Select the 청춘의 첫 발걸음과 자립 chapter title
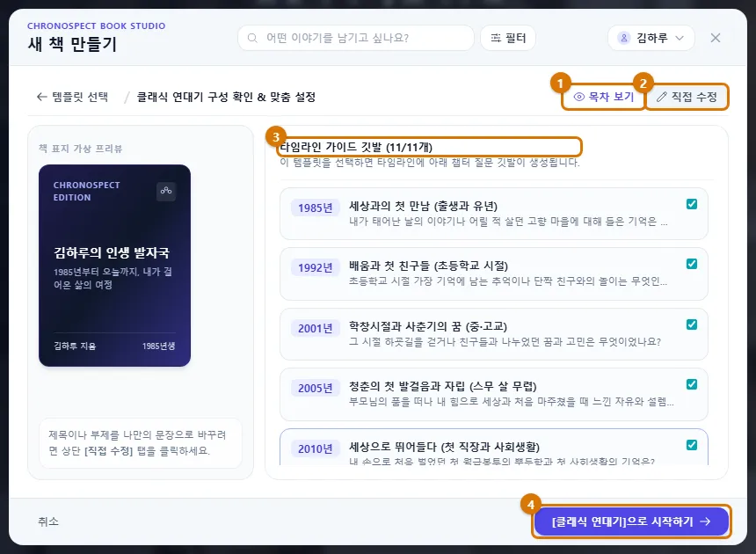Image resolution: width=756 pixels, height=554 pixels. pyautogui.click(x=442, y=387)
